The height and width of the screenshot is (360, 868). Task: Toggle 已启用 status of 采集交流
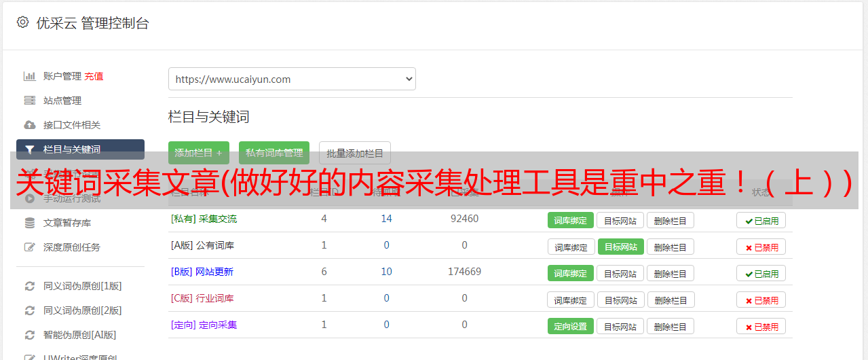pyautogui.click(x=761, y=220)
